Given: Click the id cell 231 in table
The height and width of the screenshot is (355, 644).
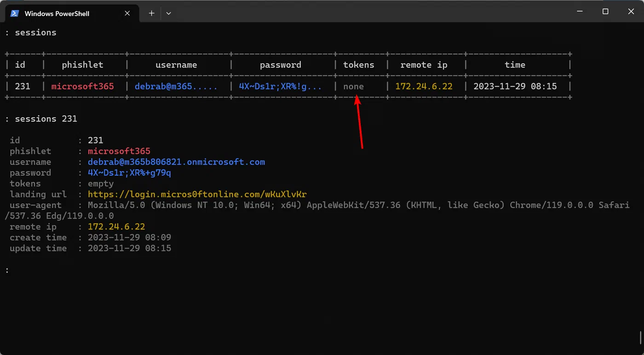Looking at the screenshot, I should pyautogui.click(x=23, y=86).
